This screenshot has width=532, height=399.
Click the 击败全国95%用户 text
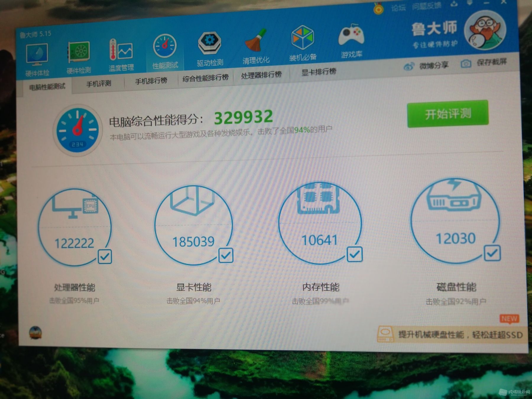pyautogui.click(x=74, y=301)
